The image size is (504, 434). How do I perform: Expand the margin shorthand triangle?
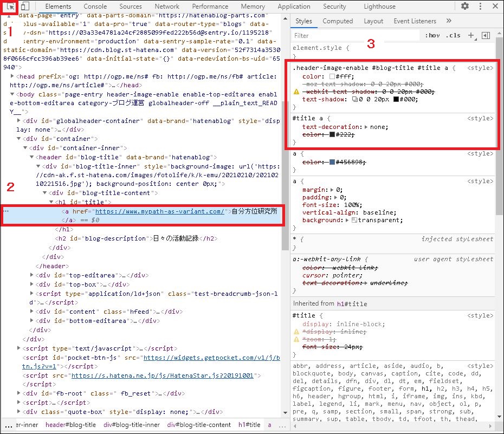pyautogui.click(x=332, y=190)
